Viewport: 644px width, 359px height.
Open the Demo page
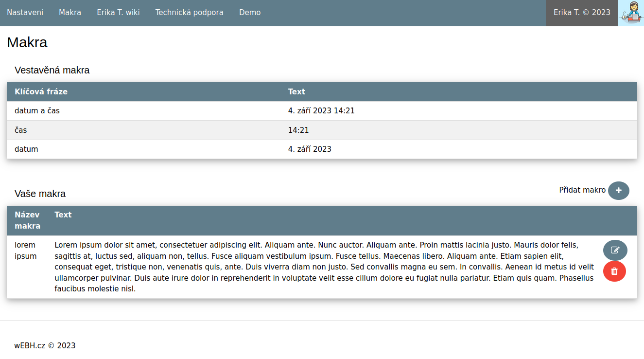coord(250,13)
